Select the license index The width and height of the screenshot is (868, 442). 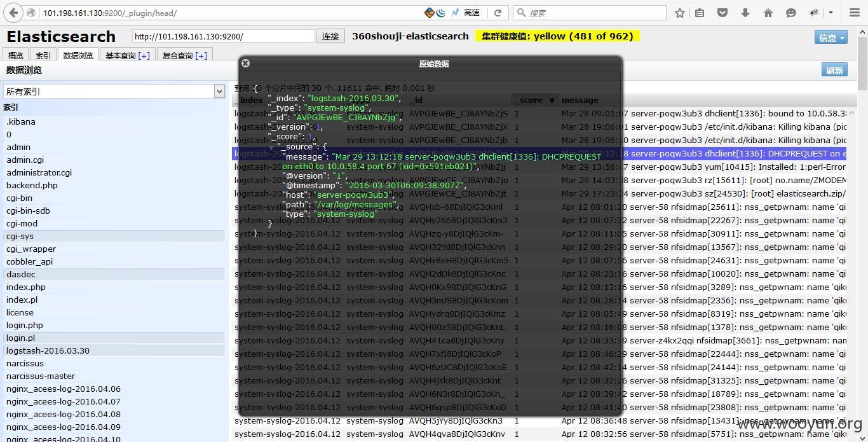[x=114, y=312]
